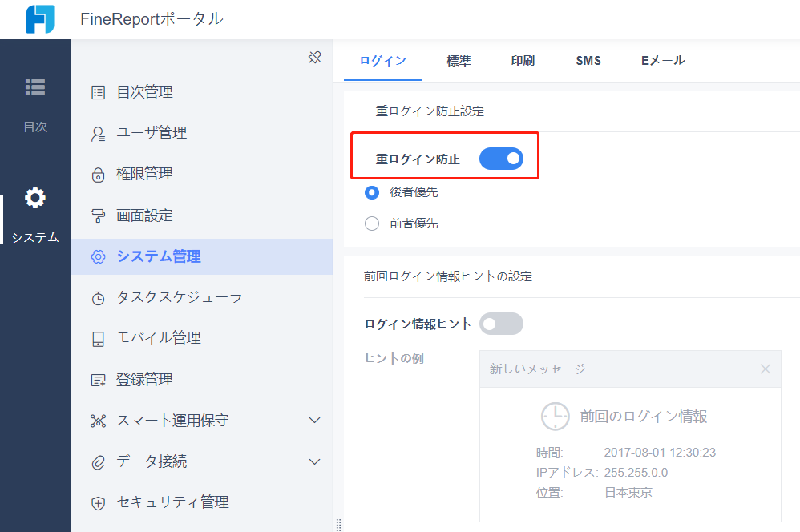Click the 前回のログイン情報 title text
Screen dimensions: 800x532
click(644, 417)
